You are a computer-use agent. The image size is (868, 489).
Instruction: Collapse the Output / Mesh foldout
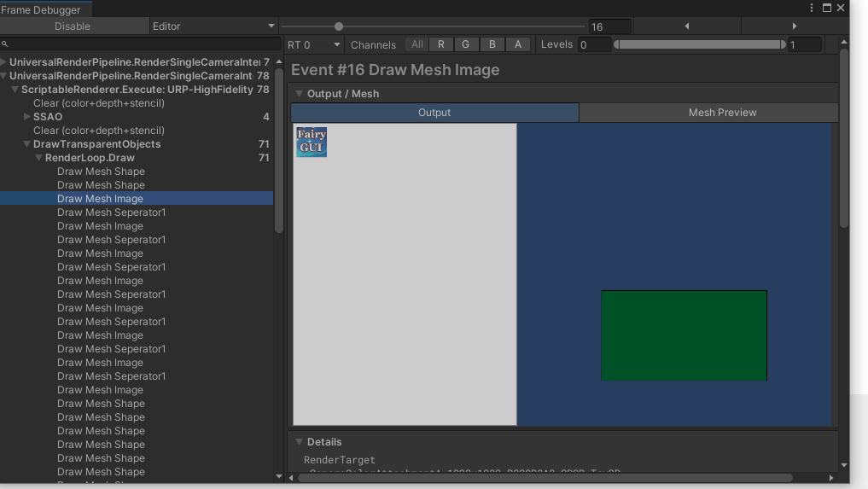pyautogui.click(x=300, y=94)
